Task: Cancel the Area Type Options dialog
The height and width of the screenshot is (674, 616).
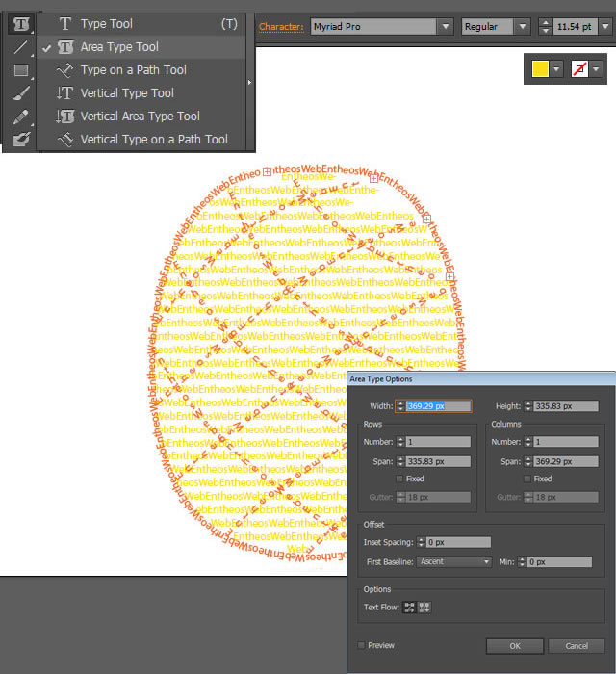Action: tap(577, 646)
